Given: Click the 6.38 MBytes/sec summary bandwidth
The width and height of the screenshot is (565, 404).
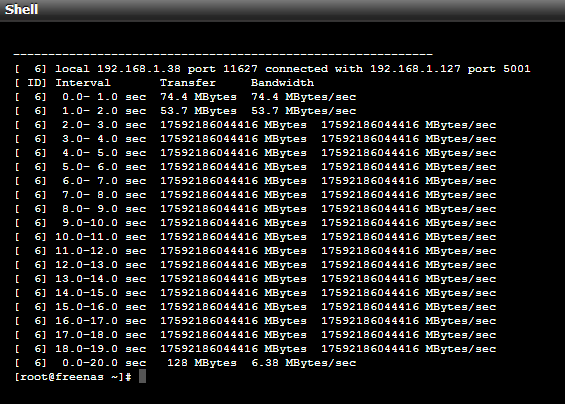Looking at the screenshot, I should point(304,363).
